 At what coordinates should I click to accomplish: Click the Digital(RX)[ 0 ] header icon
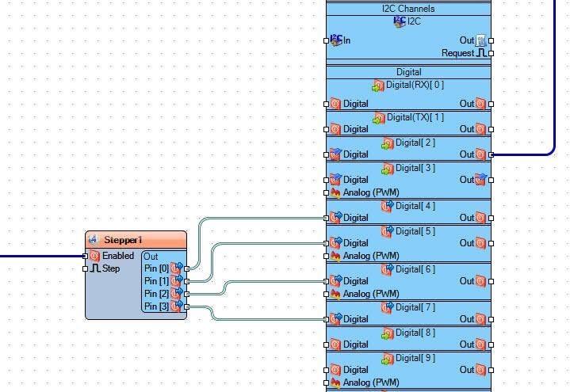[x=378, y=86]
